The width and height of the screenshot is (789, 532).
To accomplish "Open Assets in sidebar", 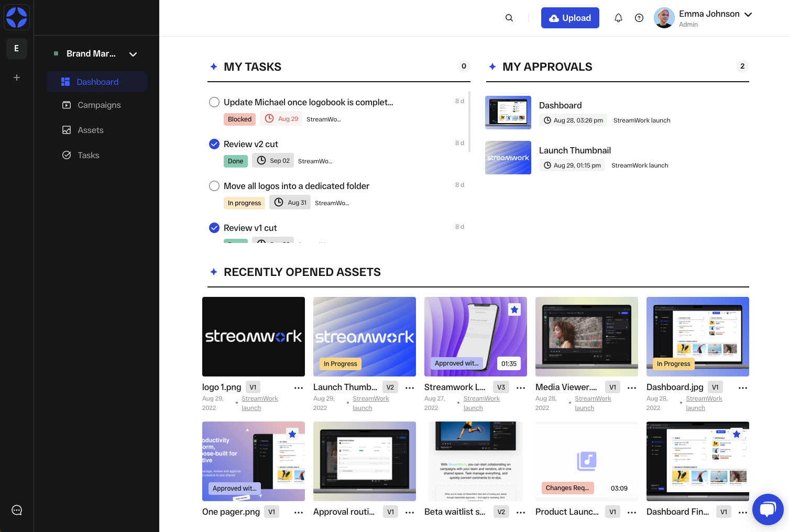I will coord(97,130).
